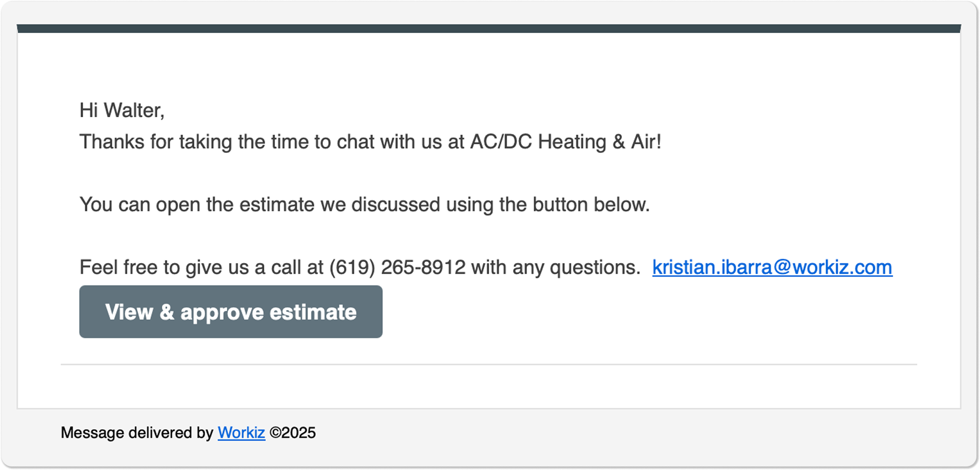Open the kristian.ibarra@workiz.com email link

coord(772,267)
